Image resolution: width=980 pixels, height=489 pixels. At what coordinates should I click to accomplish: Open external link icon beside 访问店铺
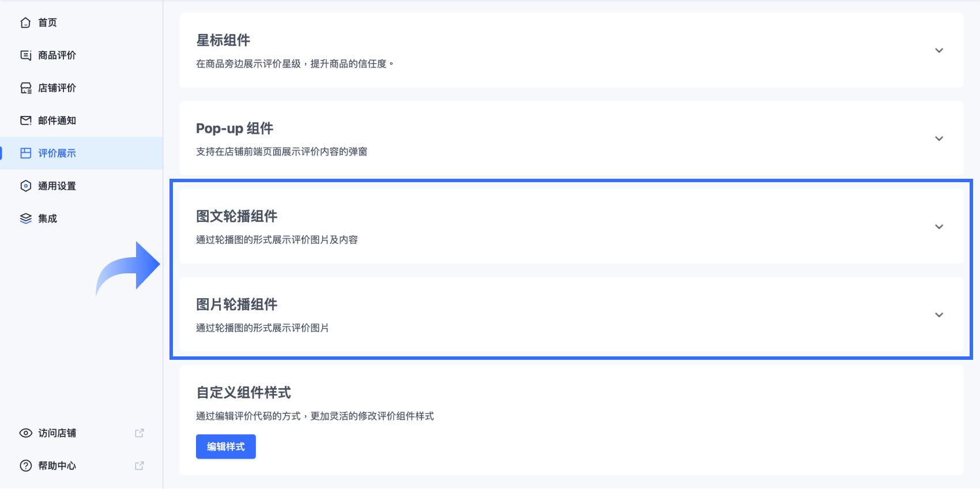click(139, 433)
